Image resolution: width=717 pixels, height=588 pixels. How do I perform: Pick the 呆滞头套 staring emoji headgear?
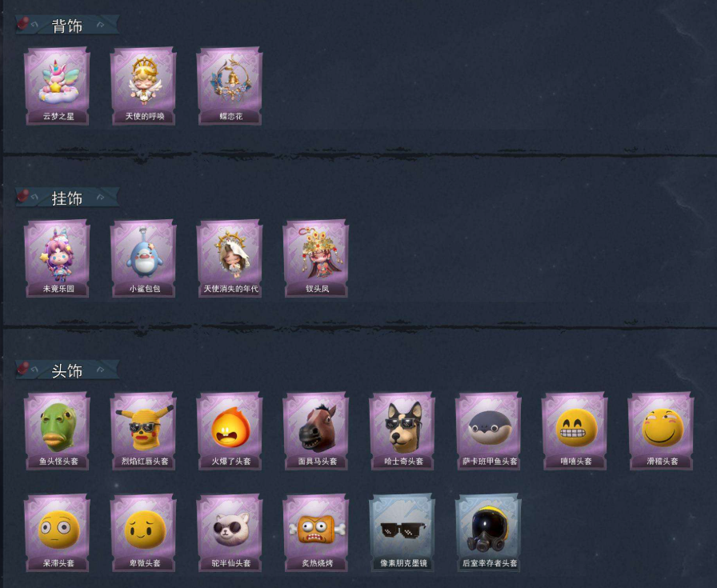click(x=57, y=533)
